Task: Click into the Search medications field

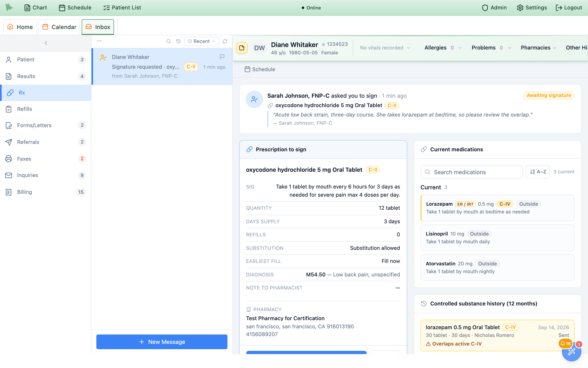Action: click(471, 172)
